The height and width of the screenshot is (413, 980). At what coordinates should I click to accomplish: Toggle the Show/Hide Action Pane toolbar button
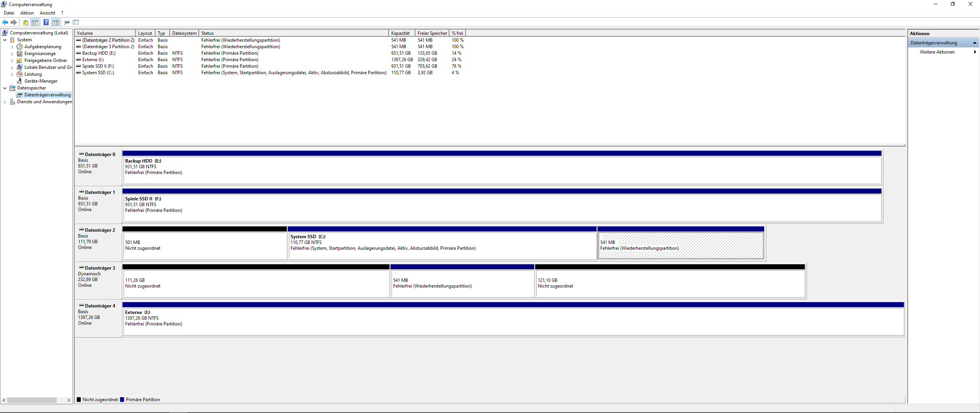(56, 22)
